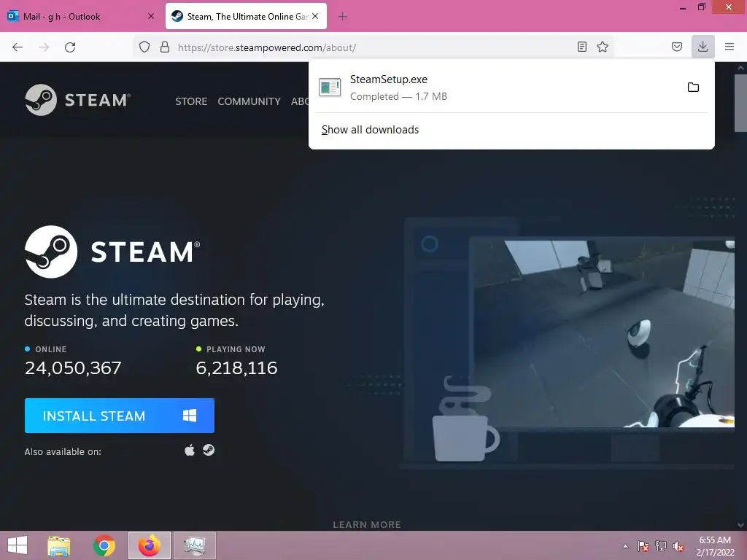This screenshot has height=560, width=747.
Task: Open the Windows Start menu
Action: coord(18,545)
